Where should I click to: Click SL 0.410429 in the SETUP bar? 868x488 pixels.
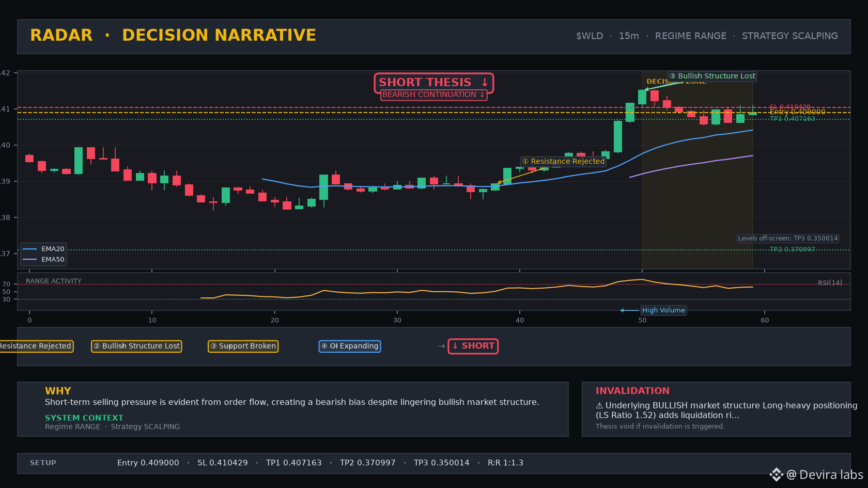tap(223, 463)
